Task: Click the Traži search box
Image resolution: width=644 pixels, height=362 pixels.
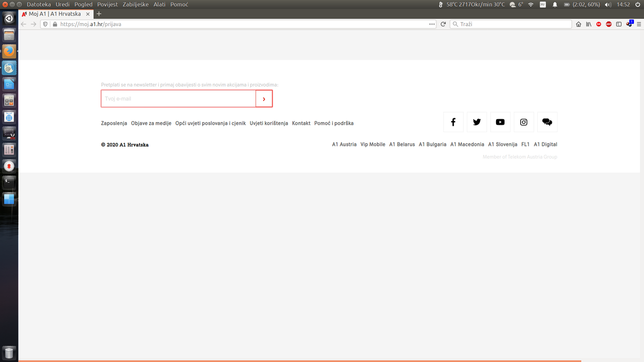Action: click(511, 24)
